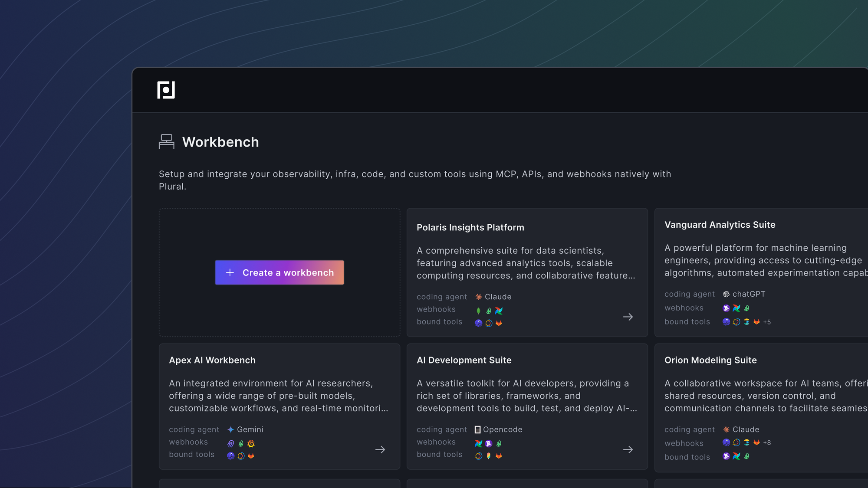The image size is (868, 488).
Task: Click the Claude agent icon in Polaris card
Action: [x=478, y=297]
